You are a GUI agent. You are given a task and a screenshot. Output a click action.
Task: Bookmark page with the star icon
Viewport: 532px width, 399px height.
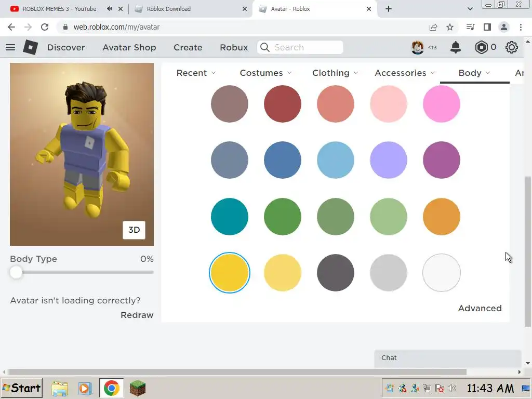[450, 27]
